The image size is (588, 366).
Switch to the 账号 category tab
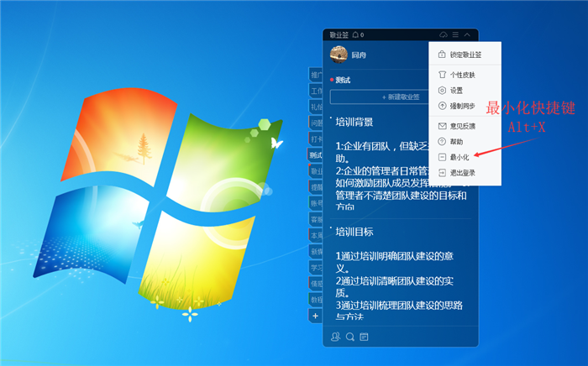pyautogui.click(x=316, y=203)
